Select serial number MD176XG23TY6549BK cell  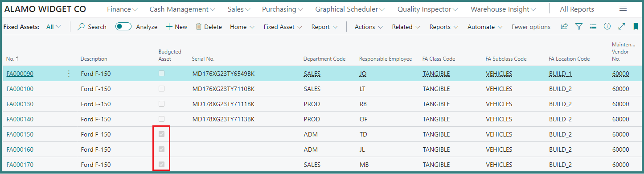tap(223, 74)
